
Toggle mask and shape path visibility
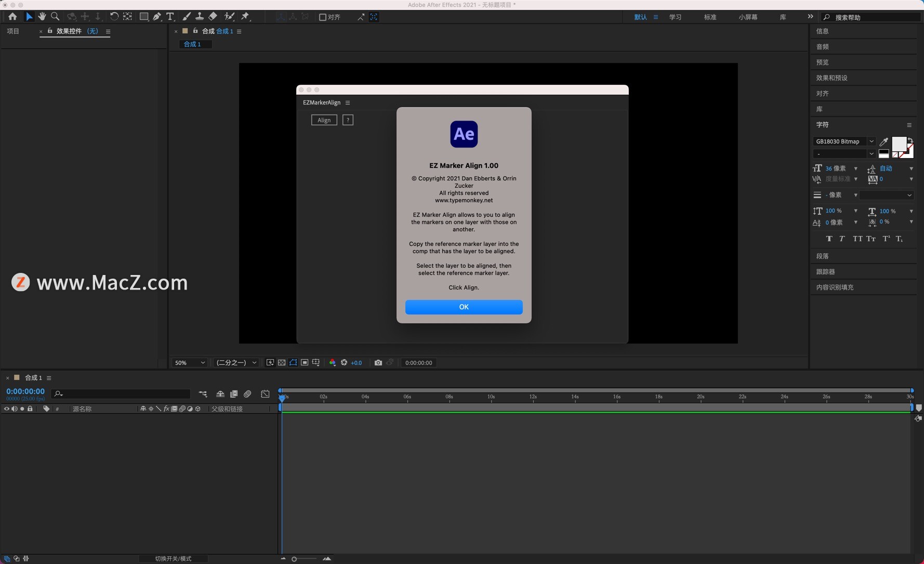293,363
